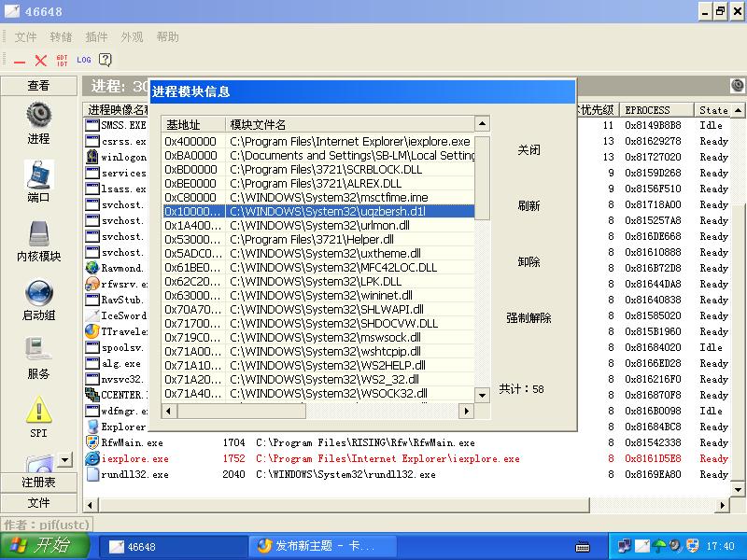Select the SHDOCVW.DLL module row
This screenshot has height=560, width=747.
318,323
